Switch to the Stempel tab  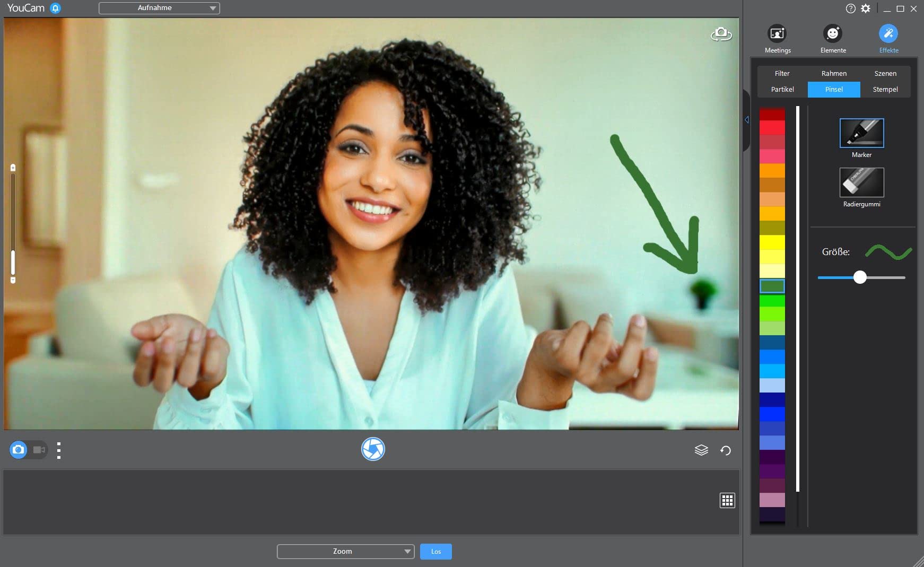885,90
